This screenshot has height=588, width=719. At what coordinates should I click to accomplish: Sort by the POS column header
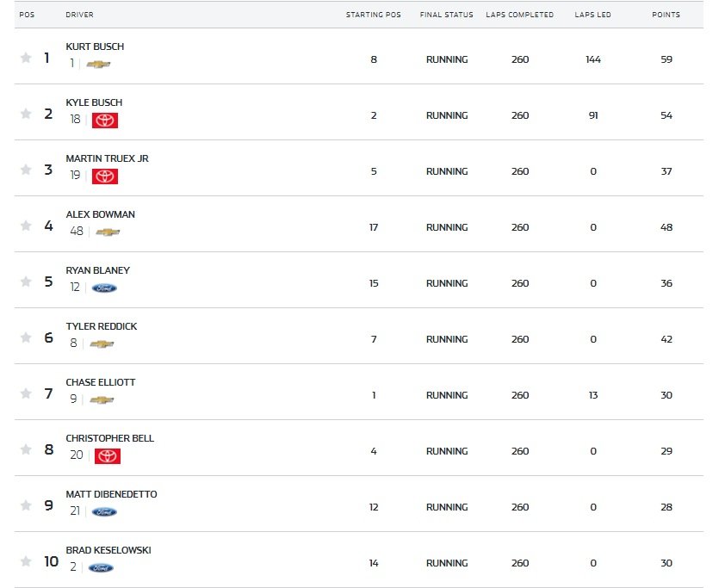(27, 15)
